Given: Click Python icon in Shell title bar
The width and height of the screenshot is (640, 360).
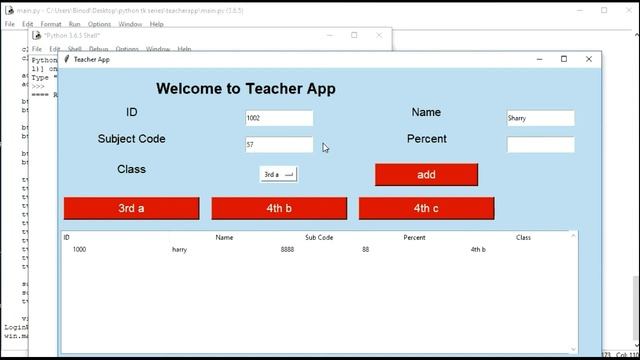Looking at the screenshot, I should coord(37,36).
